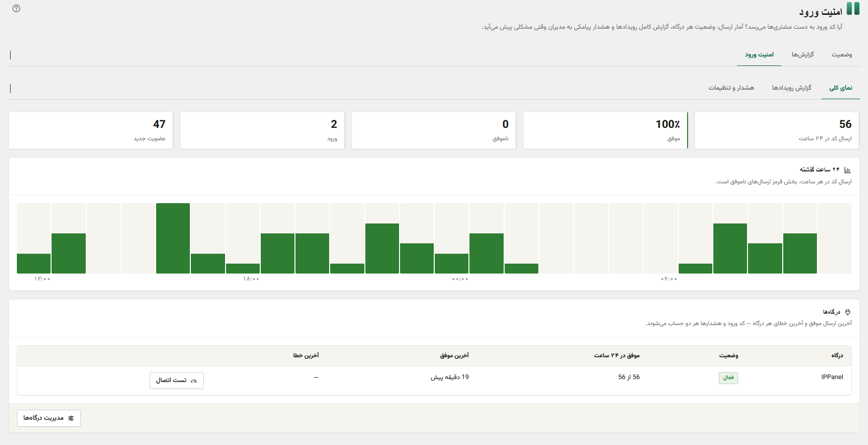Image resolution: width=868 pixels, height=445 pixels.
Task: Click the تست اتصال button for IPPanel
Action: coord(176,381)
